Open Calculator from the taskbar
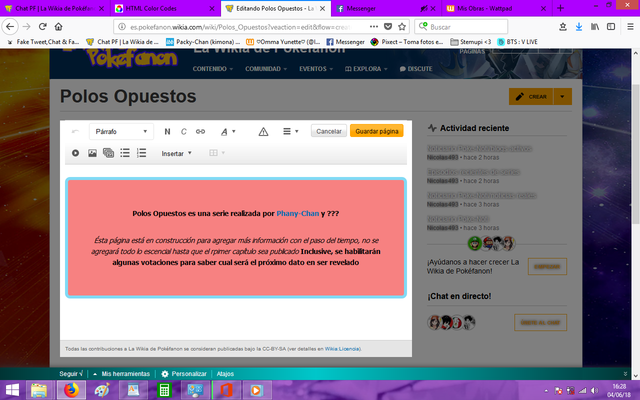 [164, 390]
